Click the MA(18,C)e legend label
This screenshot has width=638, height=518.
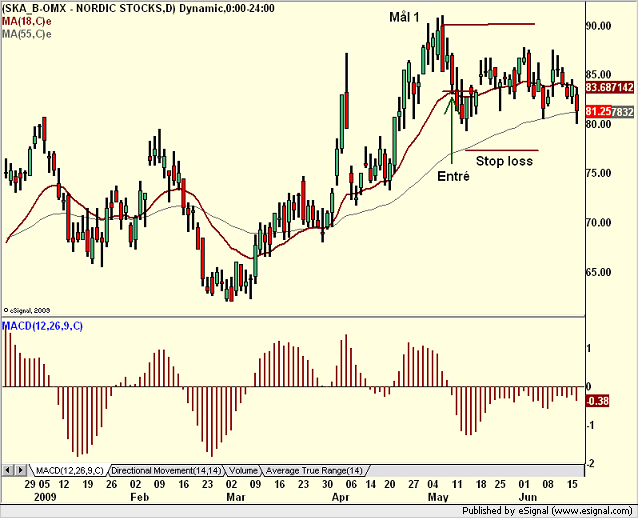click(26, 21)
